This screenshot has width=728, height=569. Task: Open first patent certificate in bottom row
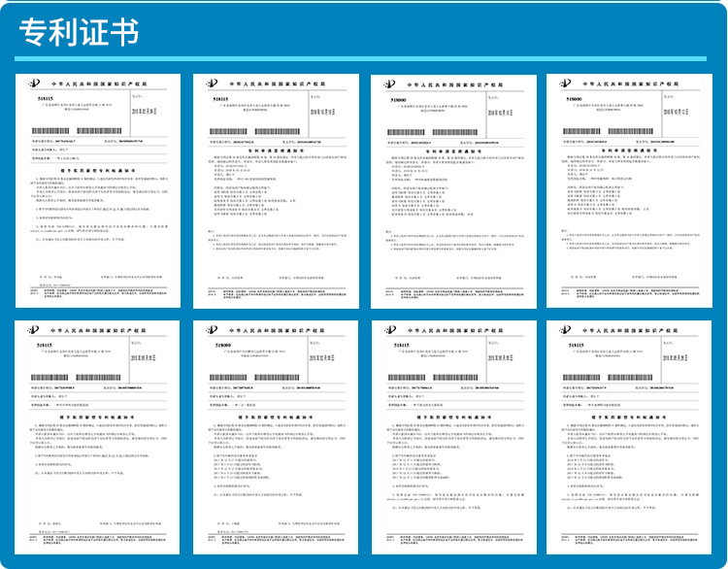click(97, 437)
